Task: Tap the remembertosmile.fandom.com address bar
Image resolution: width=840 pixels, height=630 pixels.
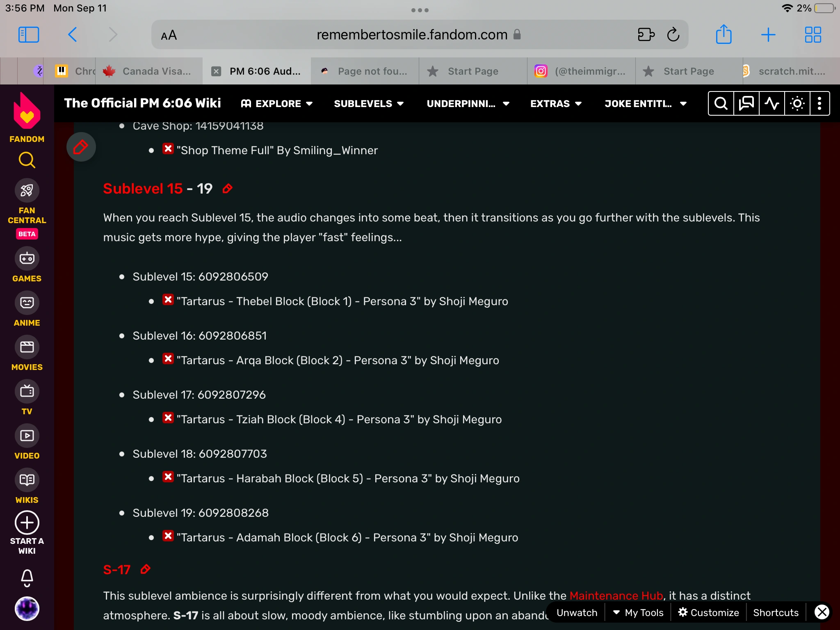Action: click(x=411, y=35)
